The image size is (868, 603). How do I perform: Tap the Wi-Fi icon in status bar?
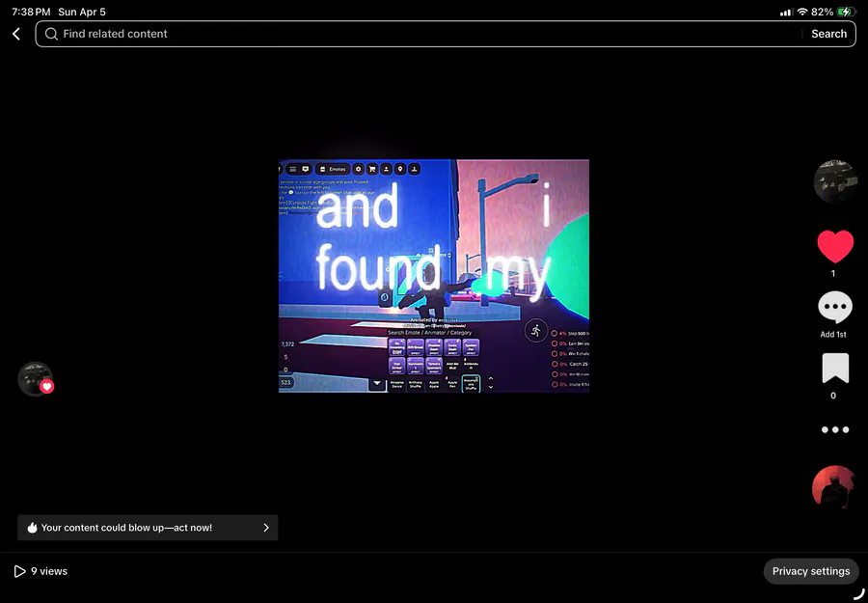point(802,12)
